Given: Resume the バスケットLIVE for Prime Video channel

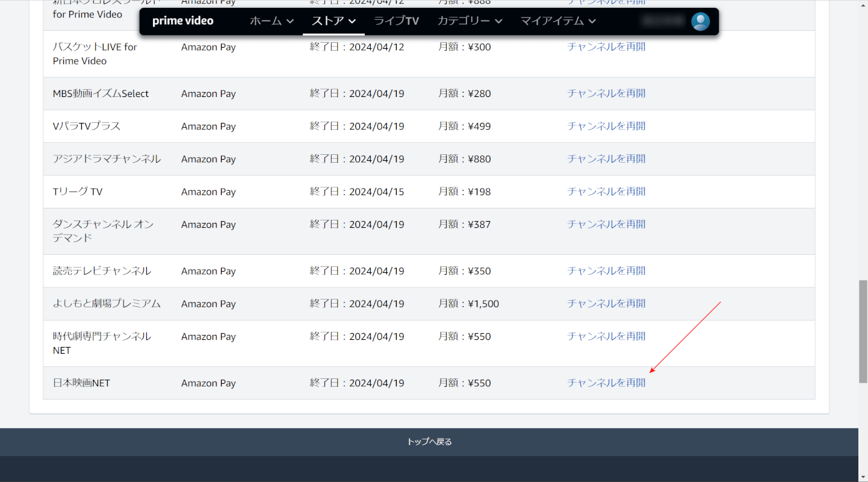Looking at the screenshot, I should (x=606, y=47).
